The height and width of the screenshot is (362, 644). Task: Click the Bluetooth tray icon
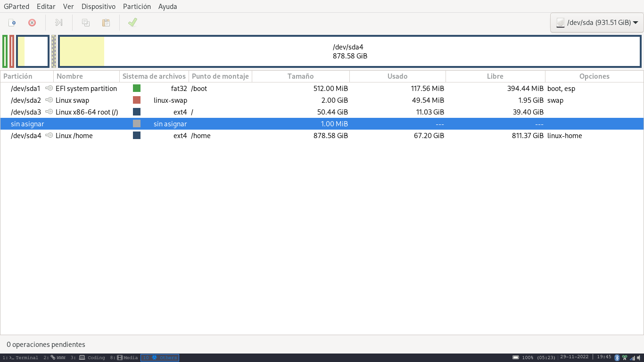[617, 358]
